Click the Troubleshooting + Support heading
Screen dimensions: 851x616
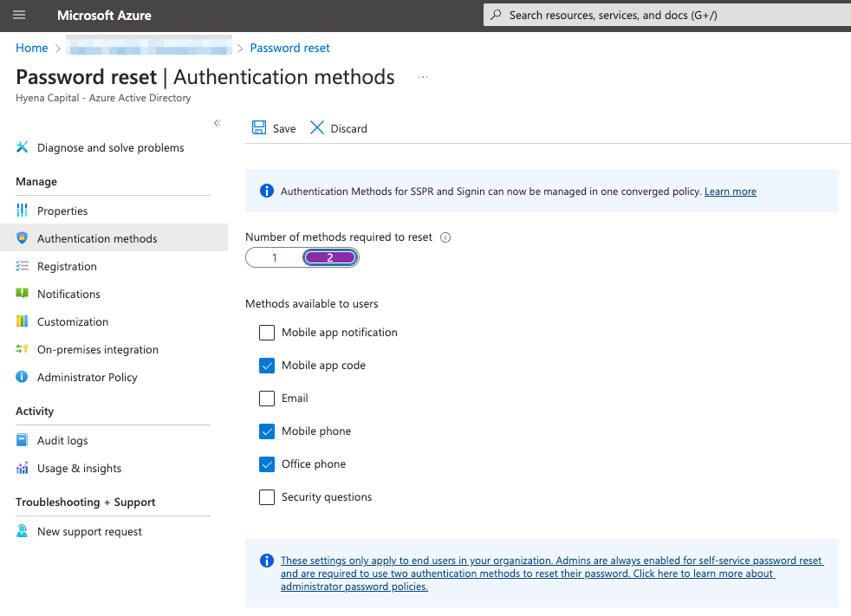(86, 502)
